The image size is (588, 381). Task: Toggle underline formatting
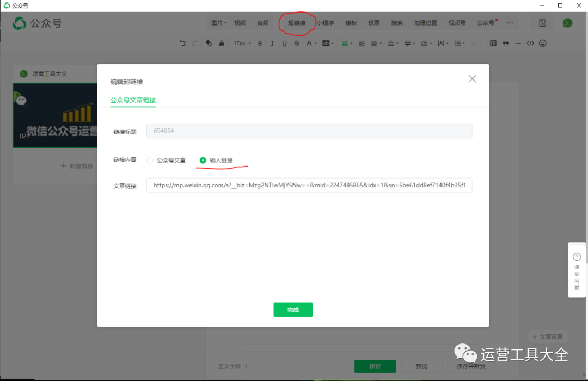(285, 44)
